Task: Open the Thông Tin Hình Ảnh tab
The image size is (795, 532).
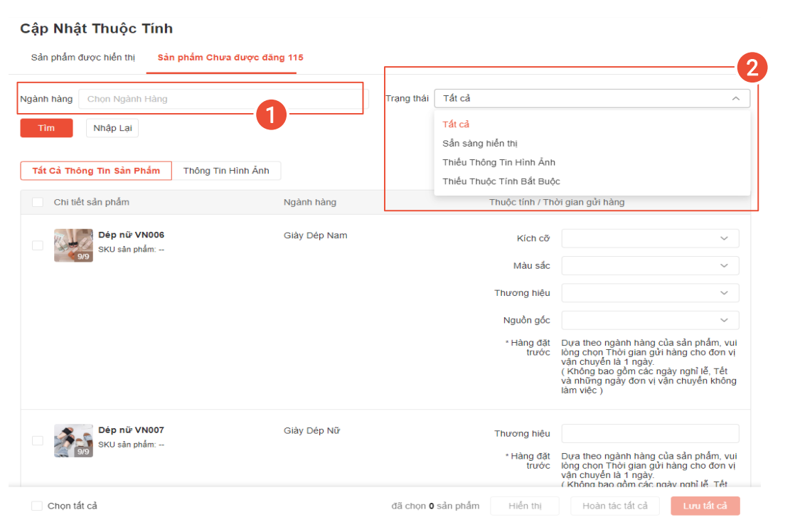Action: pos(226,171)
